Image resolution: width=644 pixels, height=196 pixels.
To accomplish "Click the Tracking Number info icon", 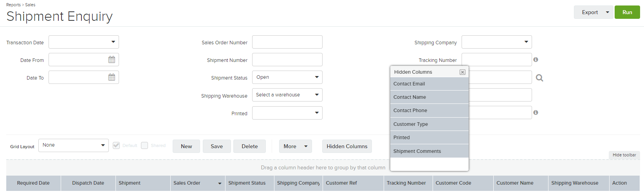I will pos(536,60).
